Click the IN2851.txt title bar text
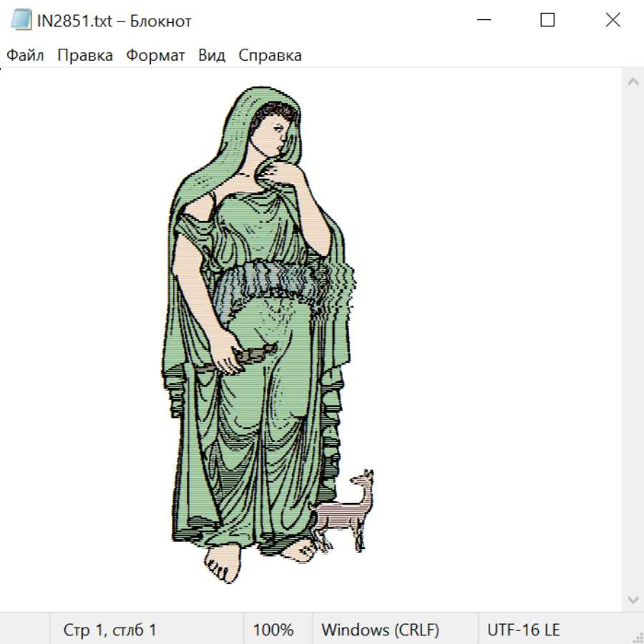 click(114, 21)
